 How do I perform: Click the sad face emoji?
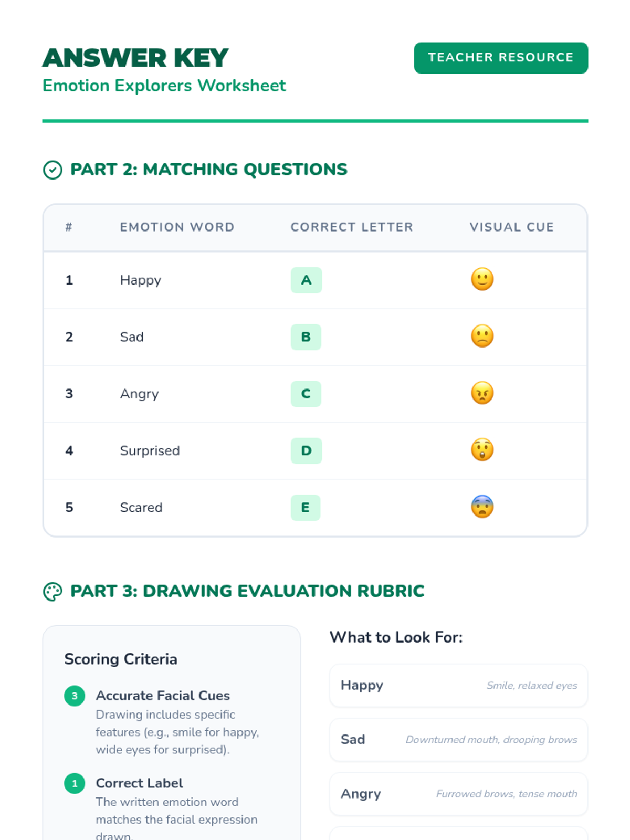[482, 336]
